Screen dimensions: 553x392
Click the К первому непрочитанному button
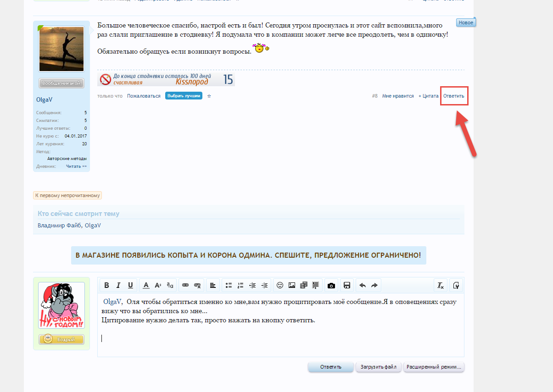point(67,195)
